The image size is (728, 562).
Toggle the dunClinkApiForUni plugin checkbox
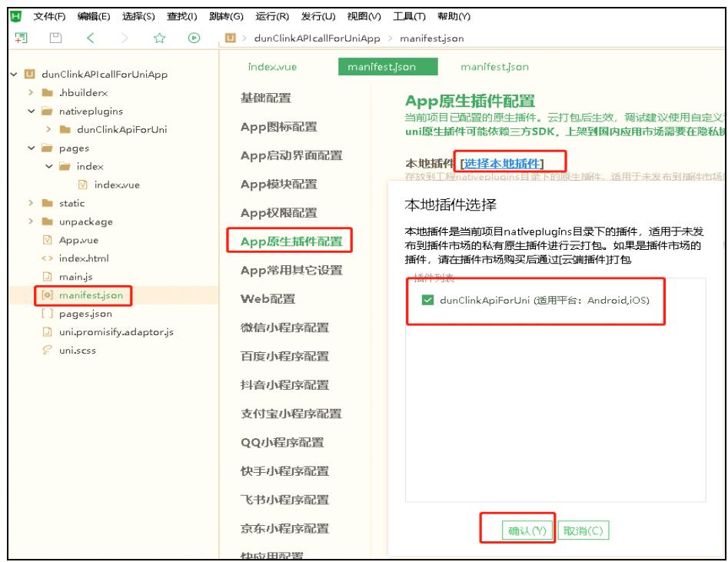[x=428, y=301]
